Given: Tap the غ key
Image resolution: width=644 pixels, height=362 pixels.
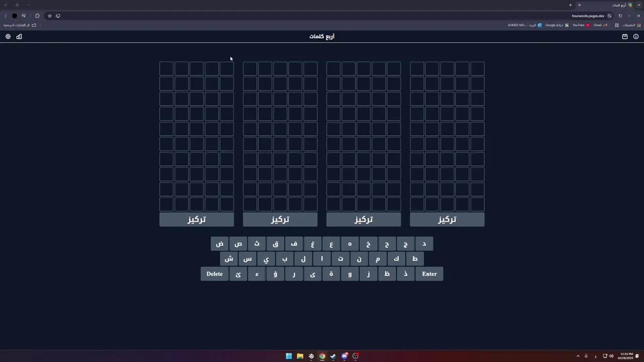Looking at the screenshot, I should (312, 244).
